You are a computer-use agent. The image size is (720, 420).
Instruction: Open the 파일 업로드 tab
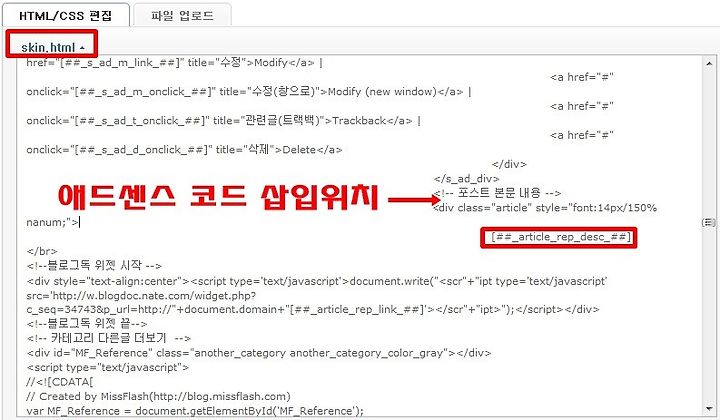point(182,16)
